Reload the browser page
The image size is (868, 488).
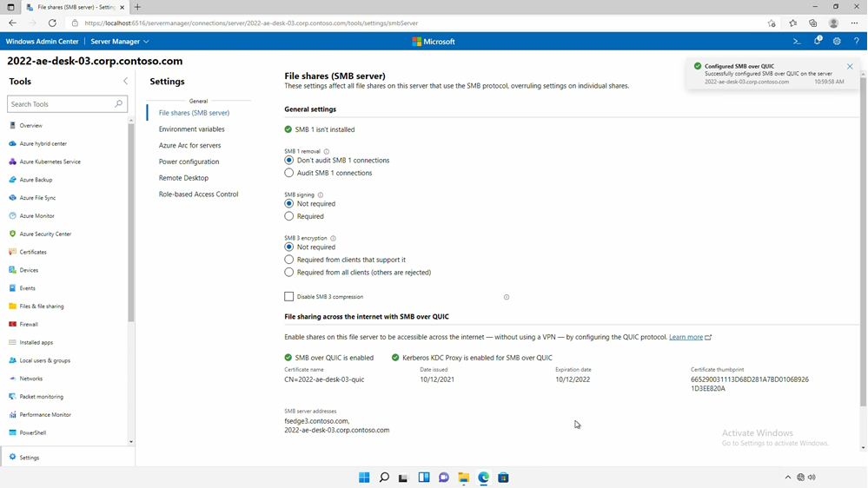click(x=52, y=23)
